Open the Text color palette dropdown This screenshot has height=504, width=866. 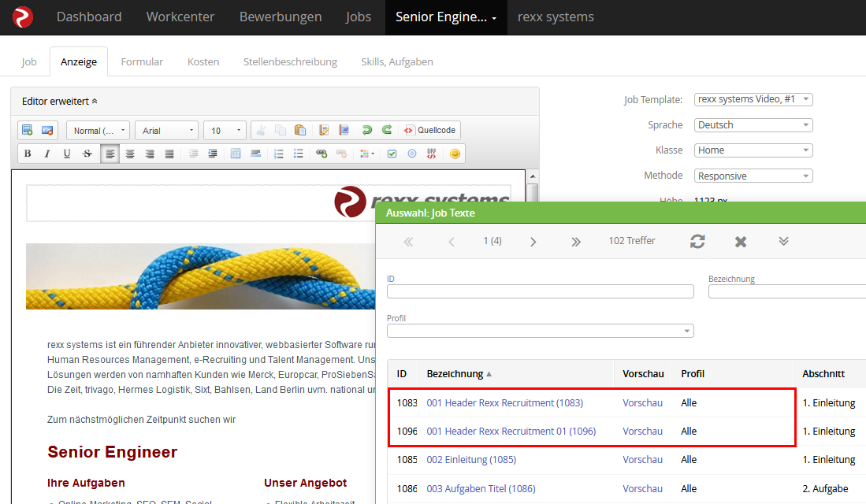pos(366,154)
